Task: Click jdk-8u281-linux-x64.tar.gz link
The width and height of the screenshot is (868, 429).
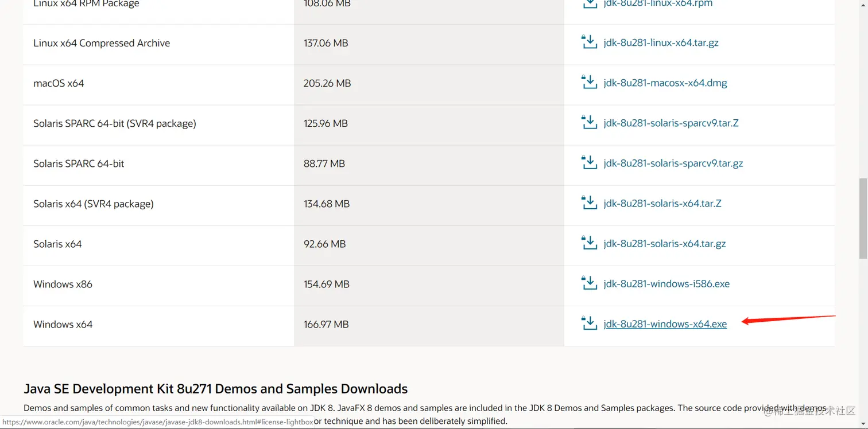Action: [x=661, y=43]
